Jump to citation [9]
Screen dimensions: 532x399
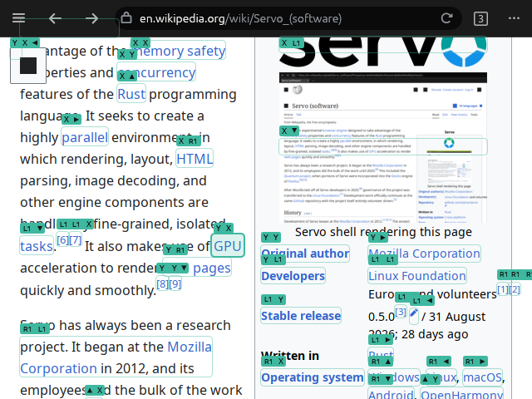coord(175,283)
